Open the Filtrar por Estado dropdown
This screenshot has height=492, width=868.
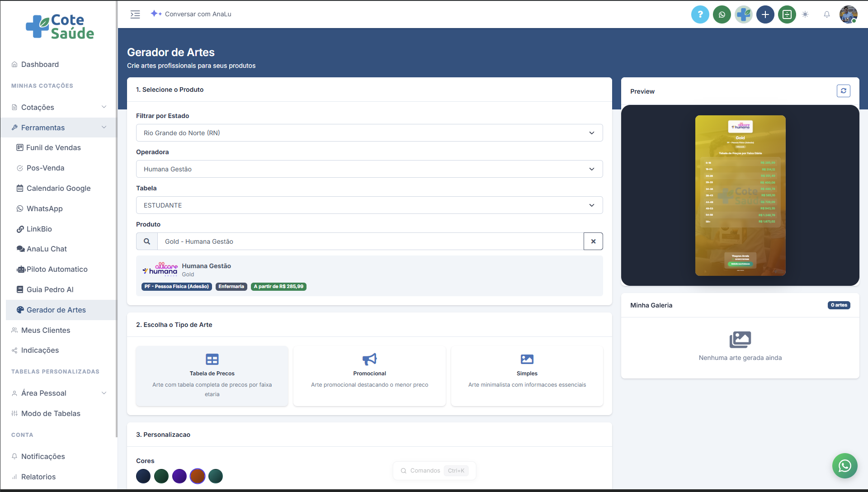coord(369,133)
